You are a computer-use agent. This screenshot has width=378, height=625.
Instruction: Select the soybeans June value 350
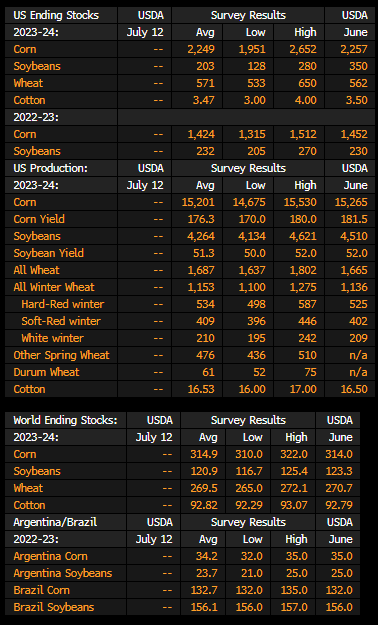tap(358, 66)
